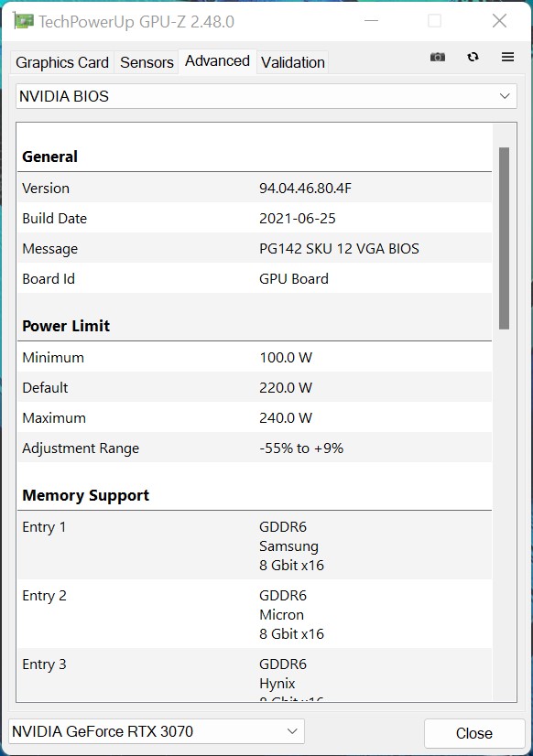Open the hamburger menu icon
The width and height of the screenshot is (533, 756).
coord(507,57)
